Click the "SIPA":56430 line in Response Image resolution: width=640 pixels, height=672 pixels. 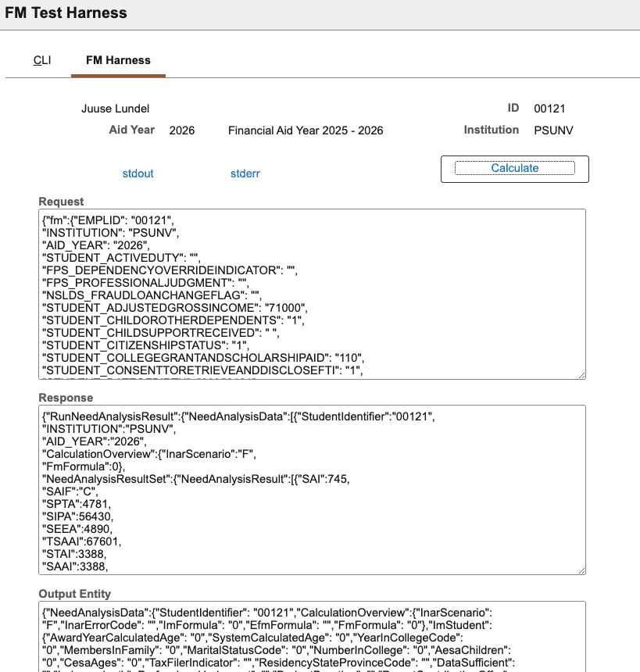(77, 517)
